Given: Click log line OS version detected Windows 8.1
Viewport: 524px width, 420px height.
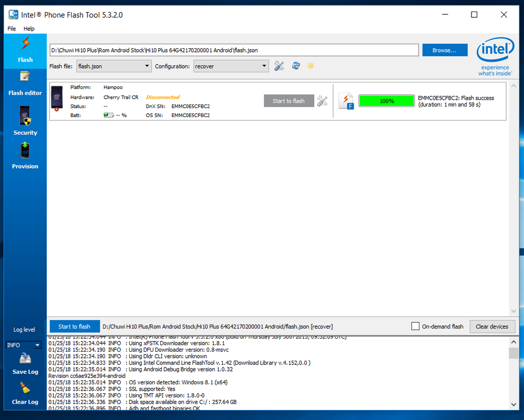Looking at the screenshot, I should [x=138, y=382].
